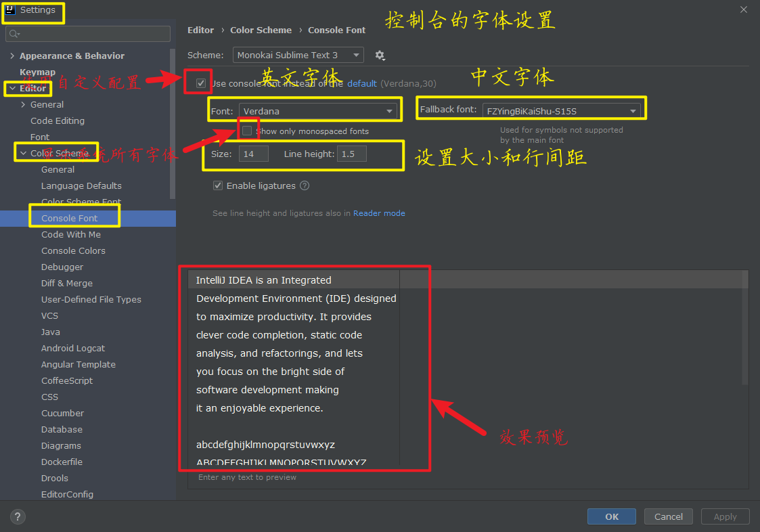Image resolution: width=760 pixels, height=532 pixels.
Task: Select Code Editing tree item
Action: click(x=58, y=120)
